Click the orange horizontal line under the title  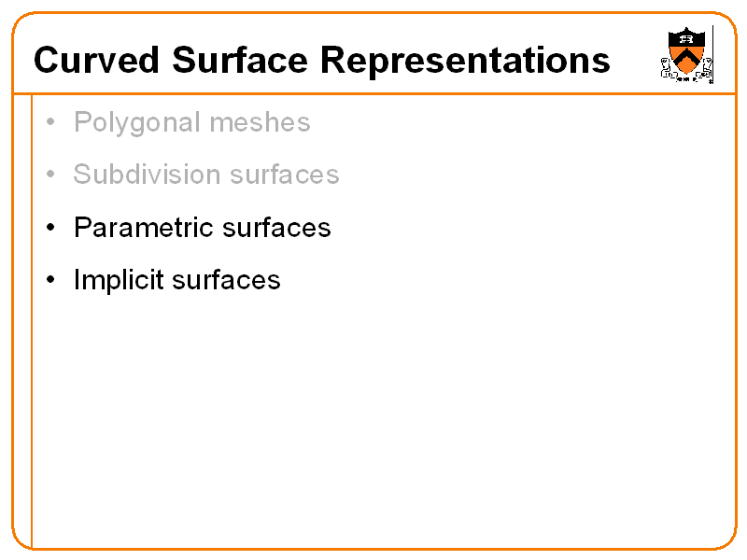click(373, 93)
